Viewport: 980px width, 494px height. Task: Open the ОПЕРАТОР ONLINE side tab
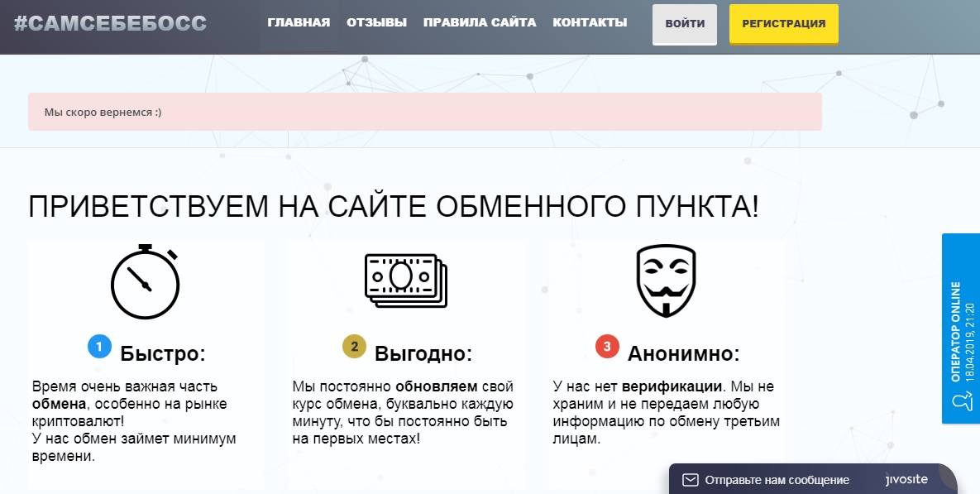point(960,329)
